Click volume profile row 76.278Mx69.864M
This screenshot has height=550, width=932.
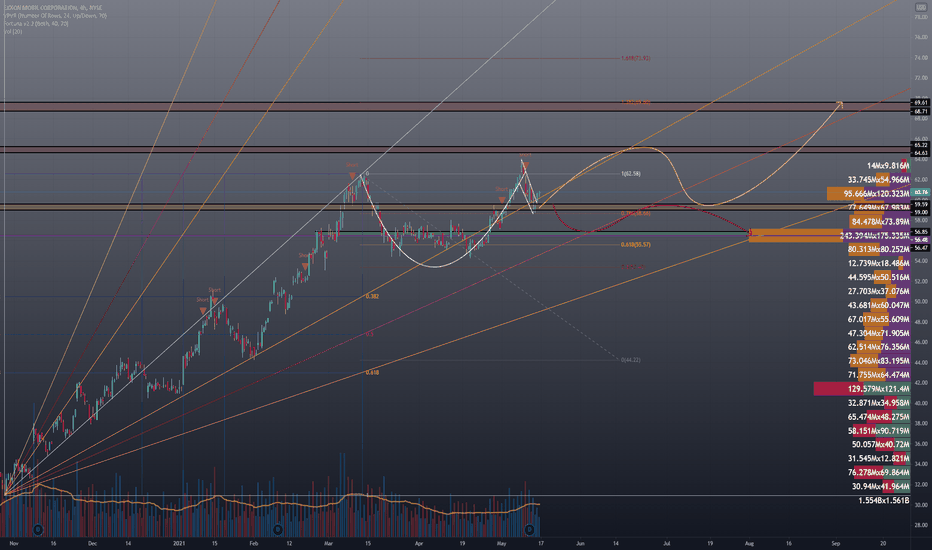tap(879, 473)
